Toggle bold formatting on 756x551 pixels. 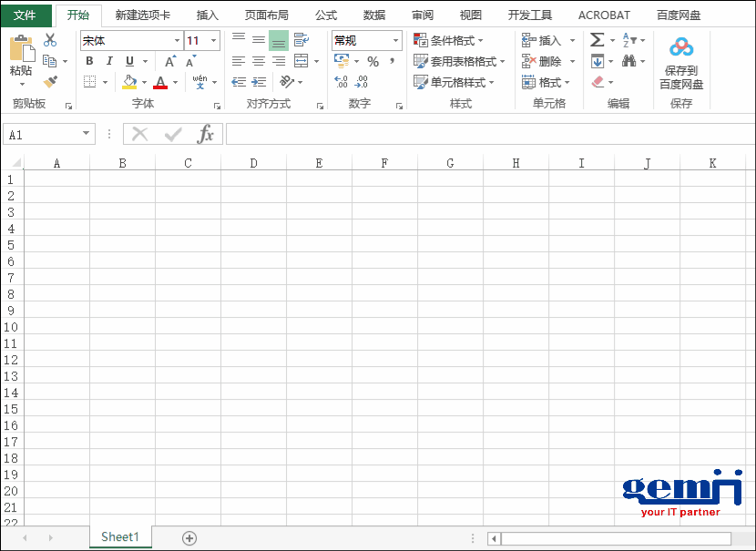[x=88, y=59]
